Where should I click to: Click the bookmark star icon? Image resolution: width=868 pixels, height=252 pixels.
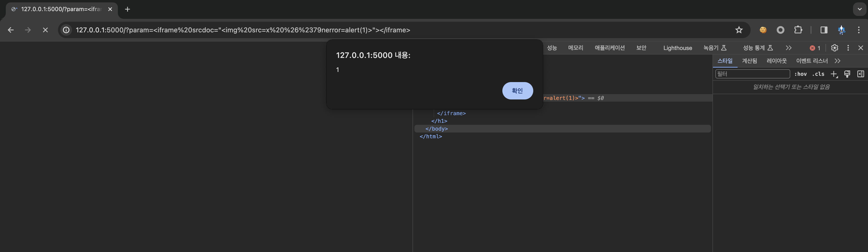(x=739, y=30)
